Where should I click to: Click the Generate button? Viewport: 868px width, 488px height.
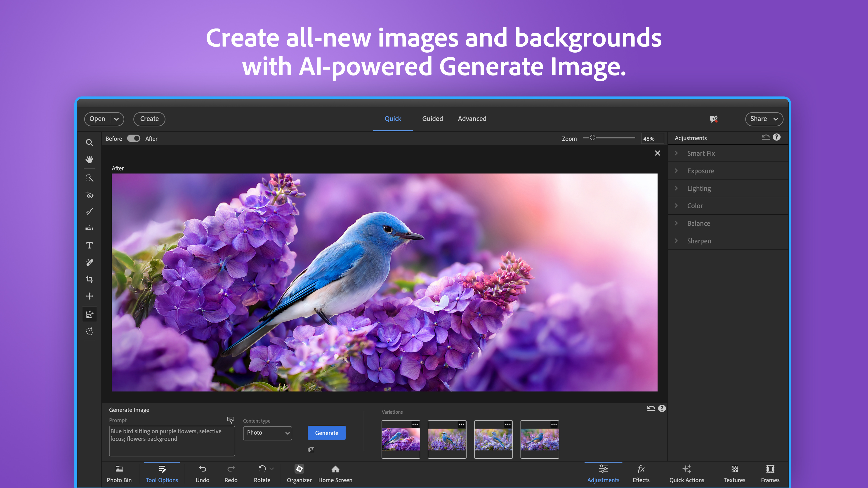tap(326, 433)
